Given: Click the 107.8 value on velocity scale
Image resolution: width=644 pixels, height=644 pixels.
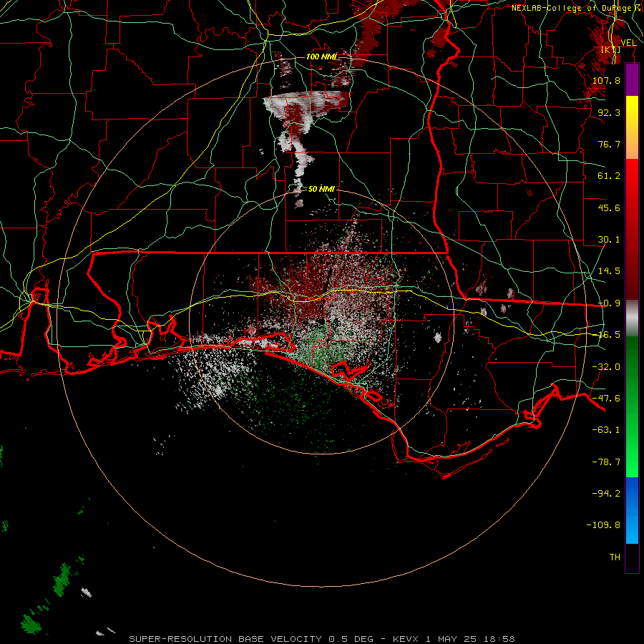Looking at the screenshot, I should click(x=606, y=80).
